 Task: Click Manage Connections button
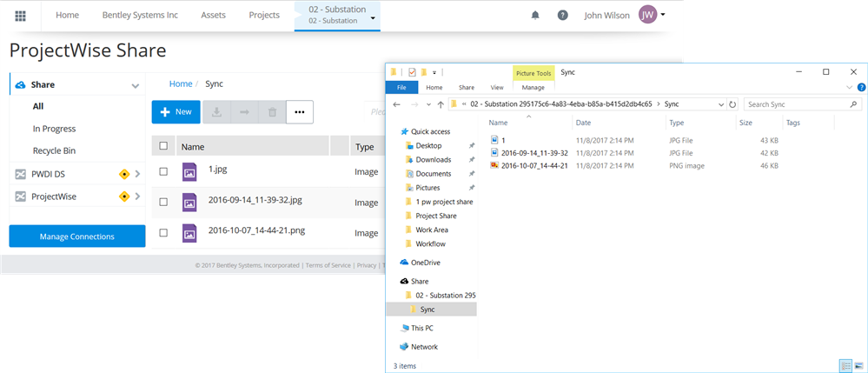pos(77,236)
